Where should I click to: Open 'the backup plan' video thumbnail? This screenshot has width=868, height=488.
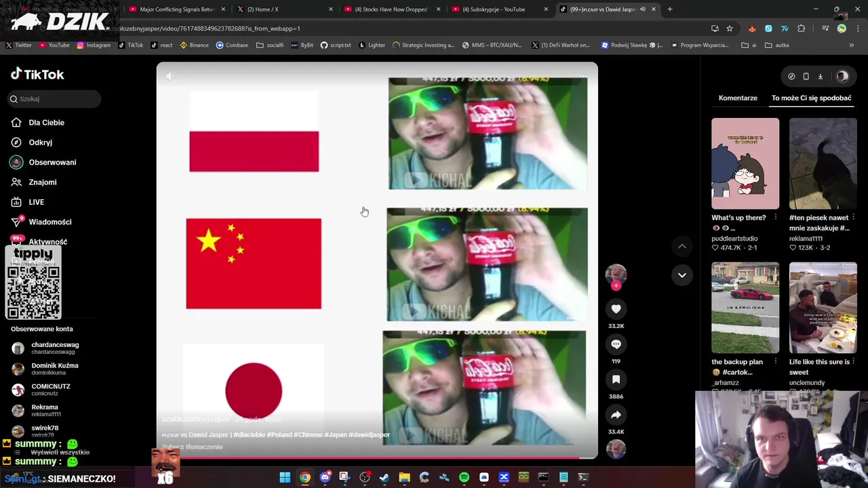(745, 308)
